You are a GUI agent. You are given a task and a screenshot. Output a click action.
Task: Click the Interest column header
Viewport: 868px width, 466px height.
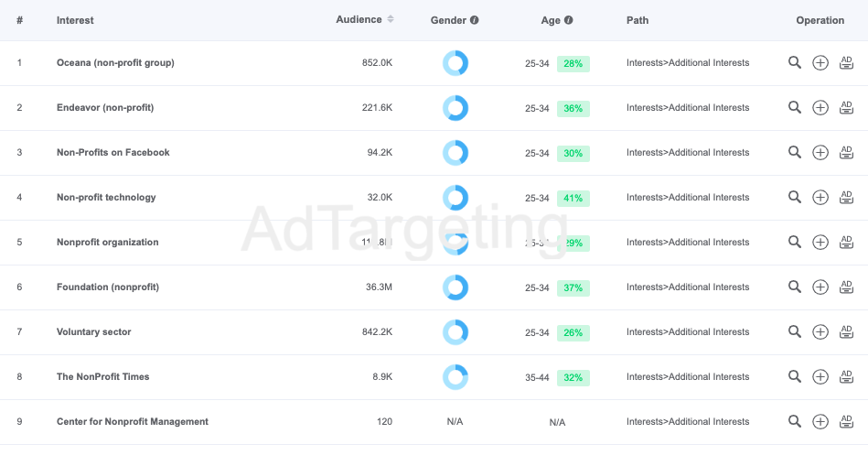click(75, 20)
